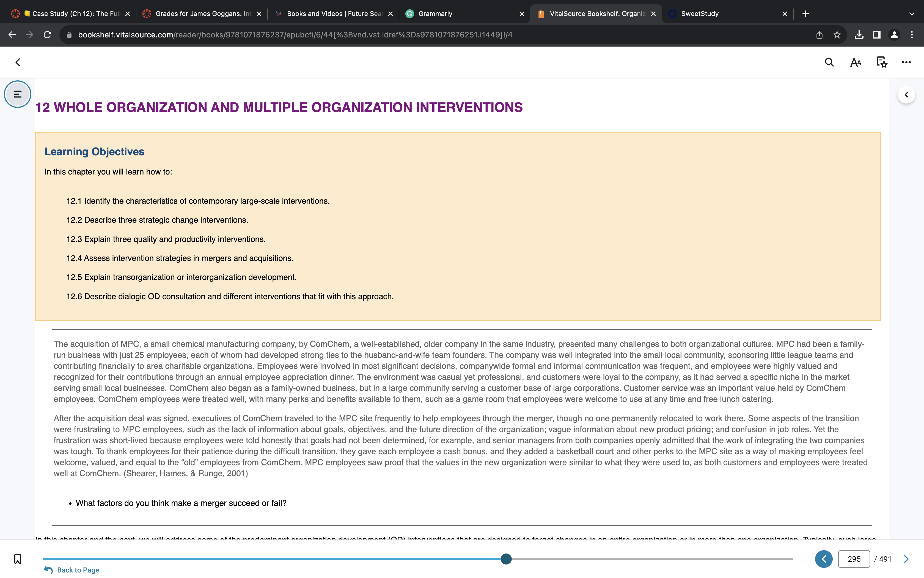Open the notebook highlights and bookmarks panel
Viewport: 924px width, 578px height.
pyautogui.click(x=881, y=62)
